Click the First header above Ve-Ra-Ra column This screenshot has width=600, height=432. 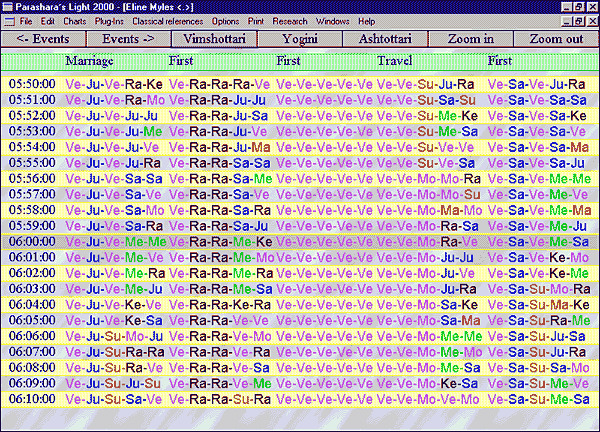click(181, 61)
